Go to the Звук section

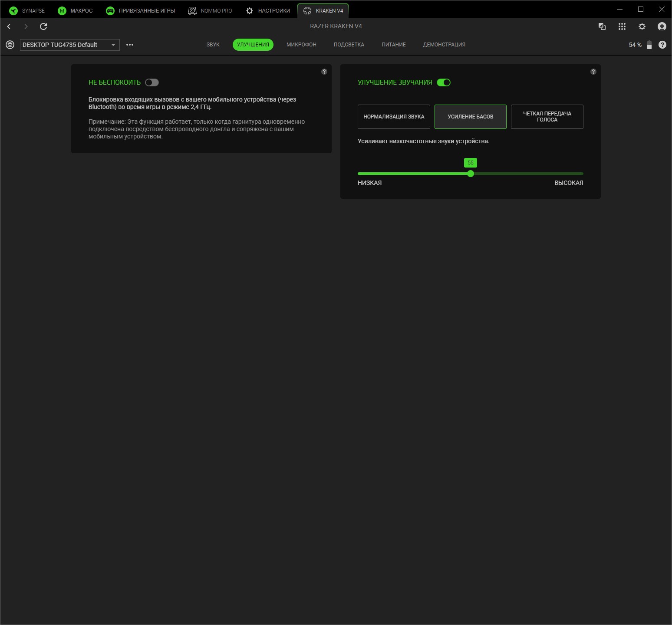pyautogui.click(x=213, y=45)
